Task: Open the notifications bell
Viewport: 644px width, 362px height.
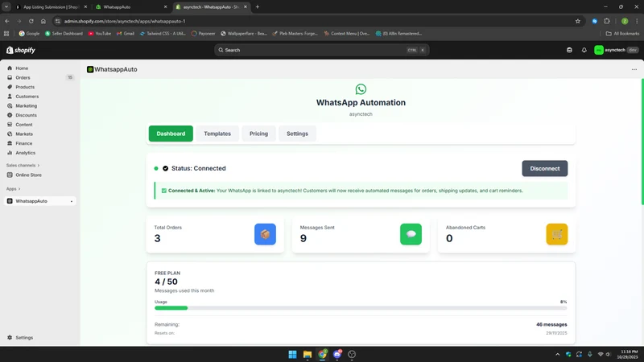Action: [x=584, y=50]
